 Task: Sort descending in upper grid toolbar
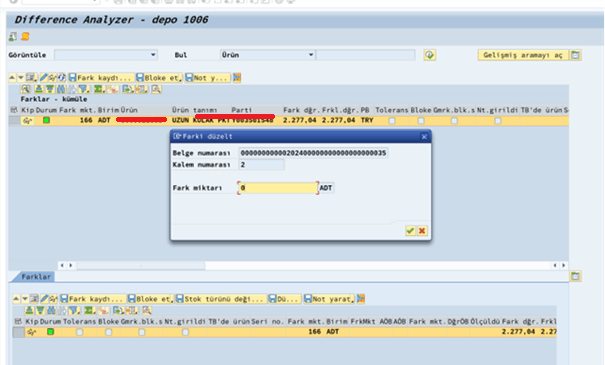tap(50, 89)
